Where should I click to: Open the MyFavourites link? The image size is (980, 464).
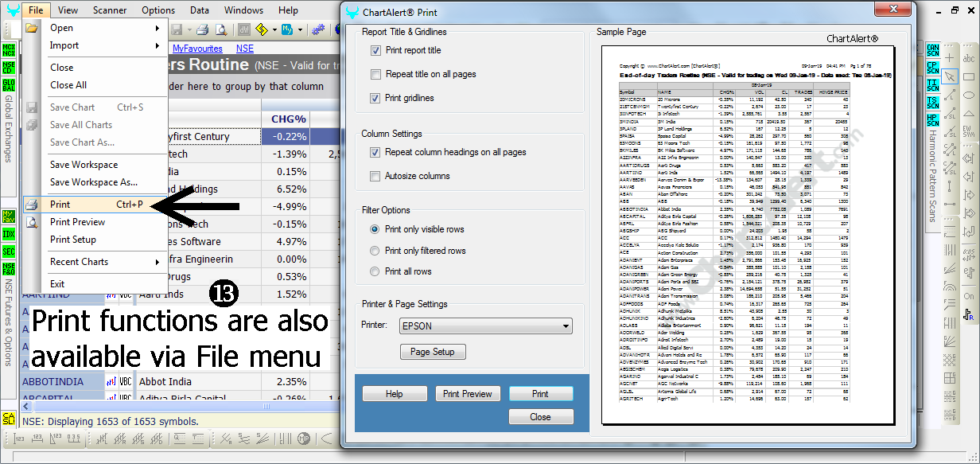198,49
